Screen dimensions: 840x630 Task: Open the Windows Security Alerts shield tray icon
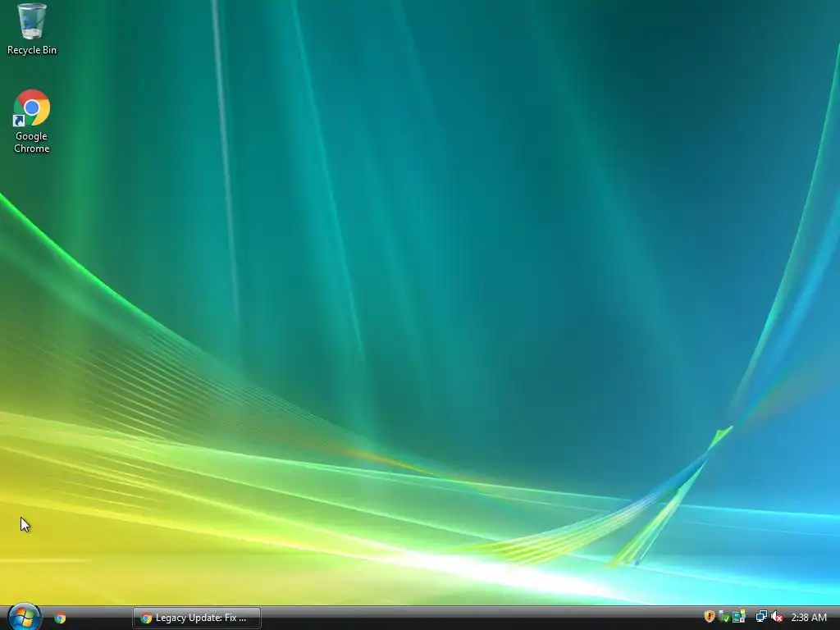coord(710,617)
